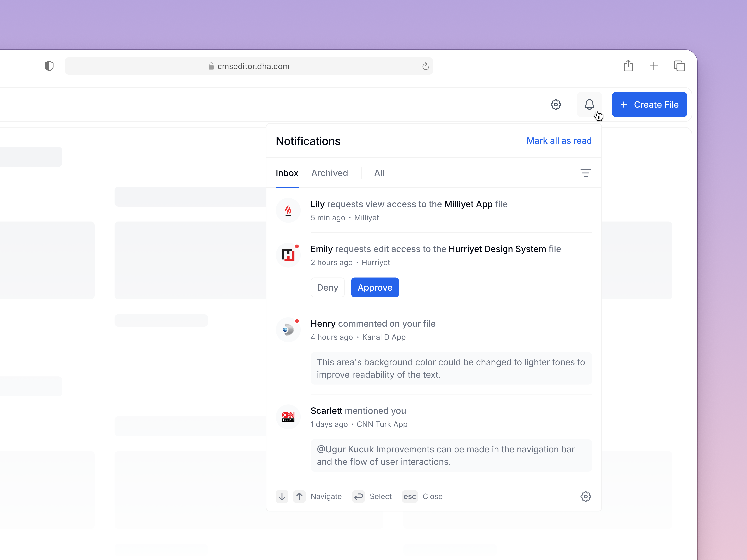Click the privacy shield icon in toolbar
The image size is (747, 560).
click(x=50, y=66)
